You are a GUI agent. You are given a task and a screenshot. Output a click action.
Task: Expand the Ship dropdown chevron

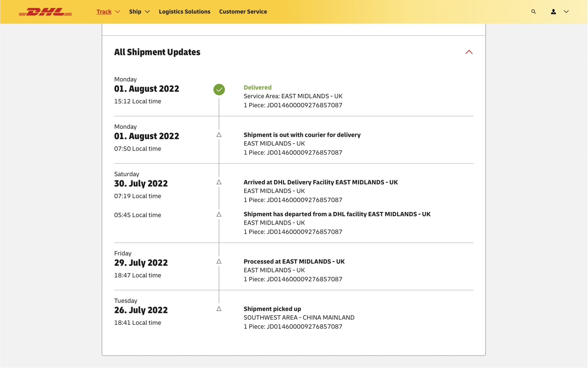[148, 12]
